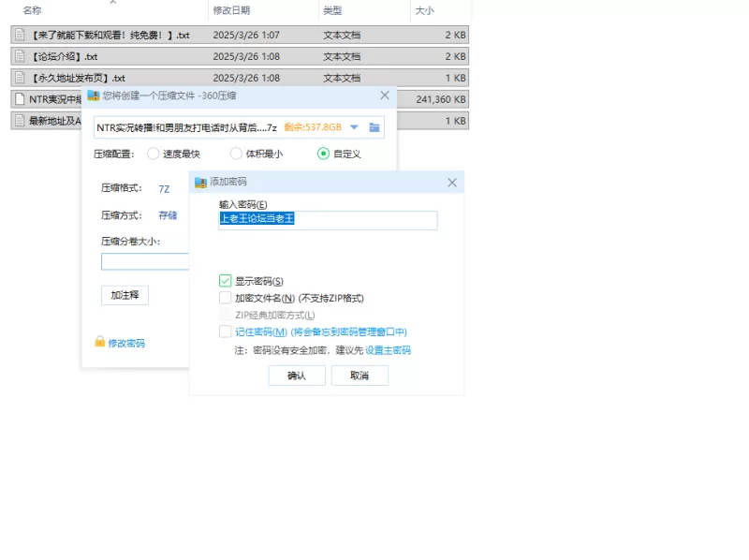
Task: Click the 添加密码 dialog title icon
Action: (x=200, y=182)
